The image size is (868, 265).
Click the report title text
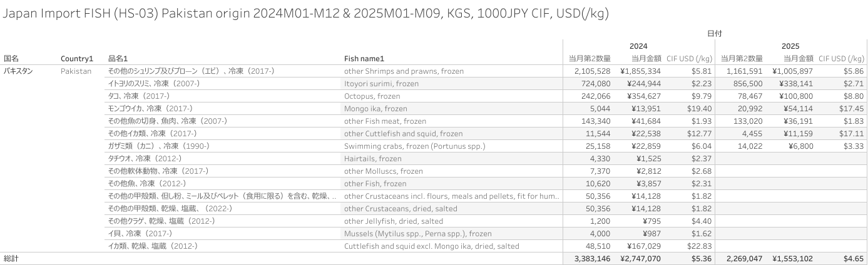tap(307, 13)
